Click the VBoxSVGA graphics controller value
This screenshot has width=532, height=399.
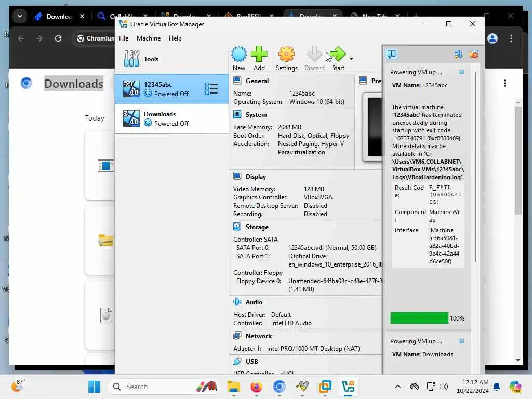click(318, 197)
